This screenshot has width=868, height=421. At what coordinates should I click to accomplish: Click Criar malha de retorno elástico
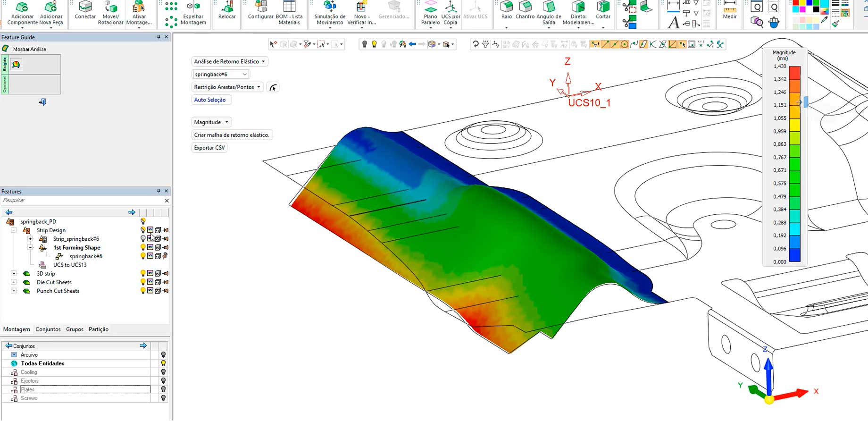pos(232,135)
